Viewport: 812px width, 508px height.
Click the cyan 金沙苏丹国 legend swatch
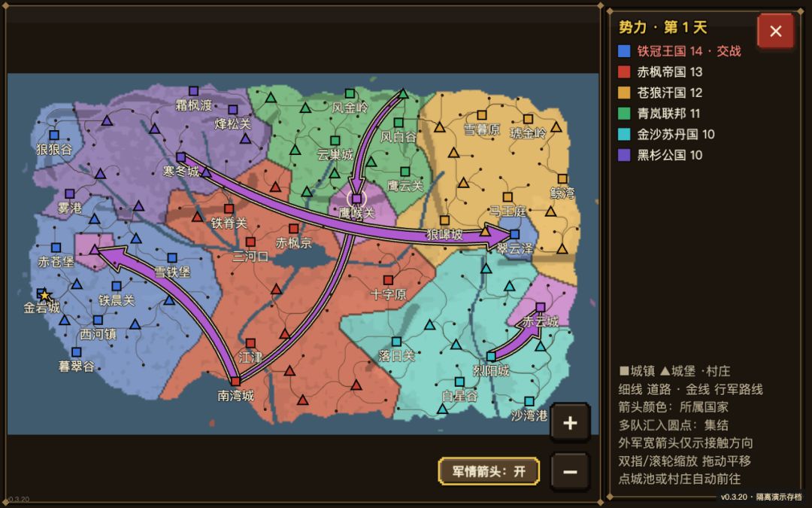coord(624,134)
